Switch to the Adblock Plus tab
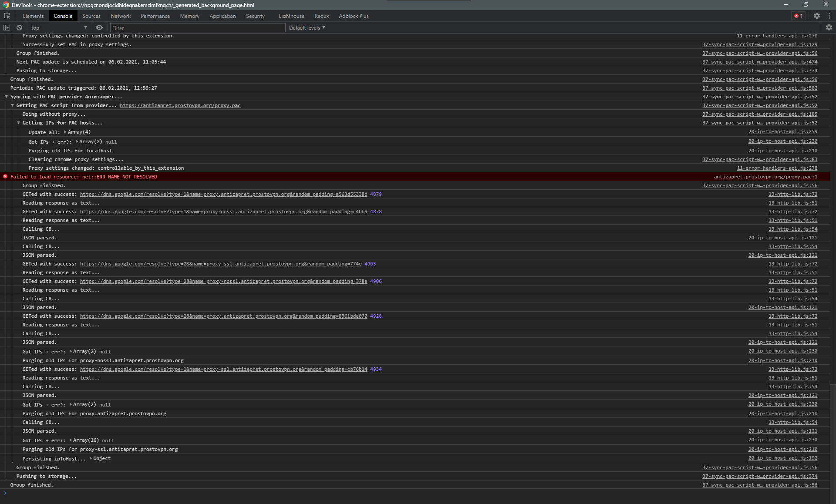Image resolution: width=836 pixels, height=504 pixels. coord(353,16)
